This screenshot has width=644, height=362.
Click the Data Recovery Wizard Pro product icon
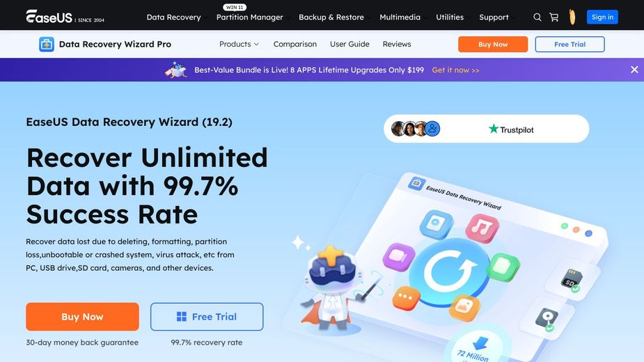[x=47, y=45]
